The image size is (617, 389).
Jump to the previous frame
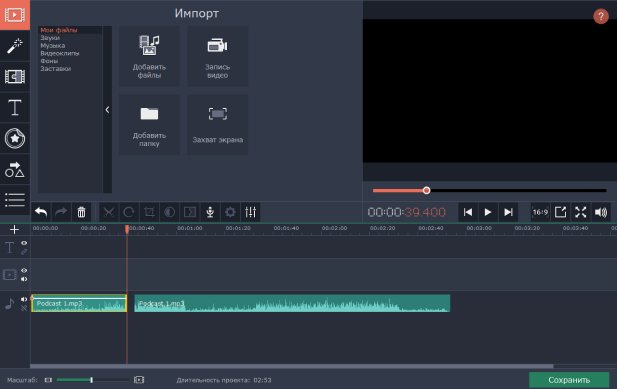pyautogui.click(x=467, y=212)
